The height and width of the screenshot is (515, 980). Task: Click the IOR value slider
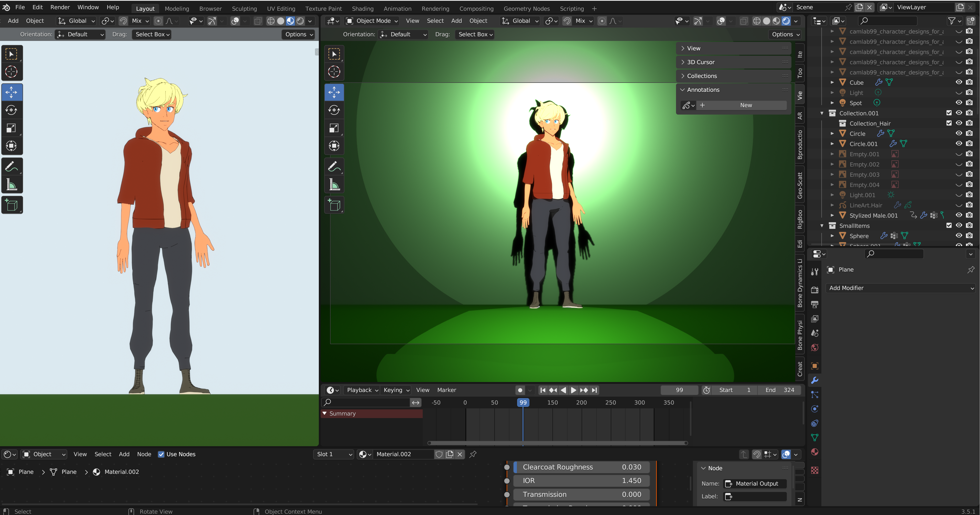click(582, 481)
